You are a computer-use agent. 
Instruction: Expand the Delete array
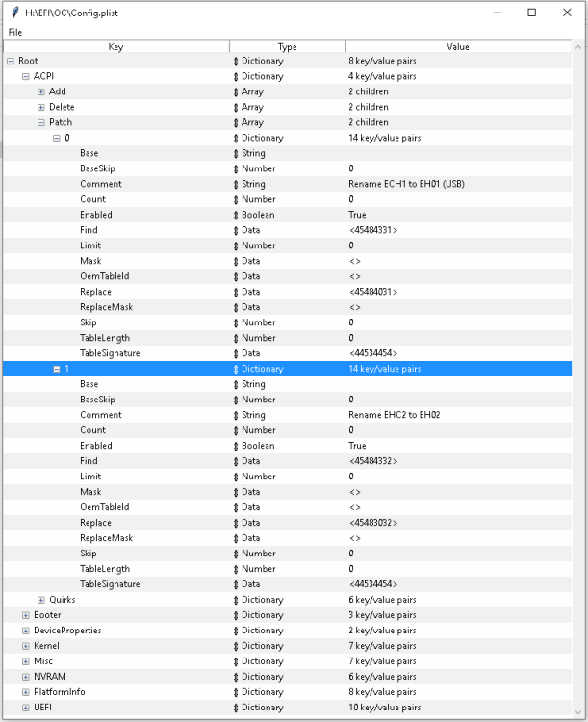click(x=41, y=107)
